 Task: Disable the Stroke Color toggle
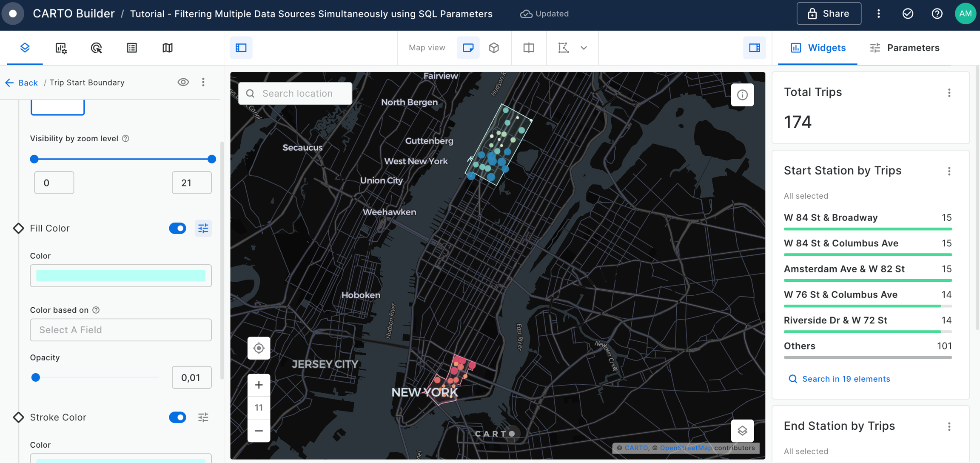(177, 417)
